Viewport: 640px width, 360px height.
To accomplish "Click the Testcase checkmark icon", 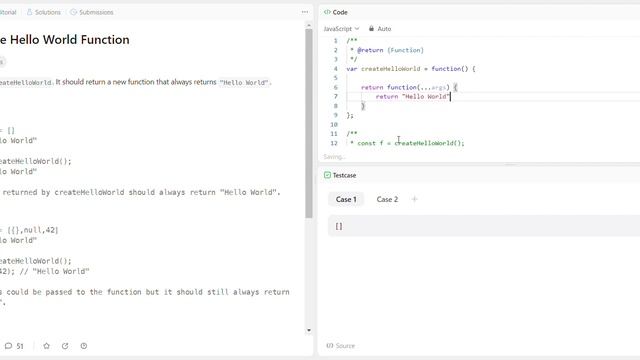I will pyautogui.click(x=327, y=175).
